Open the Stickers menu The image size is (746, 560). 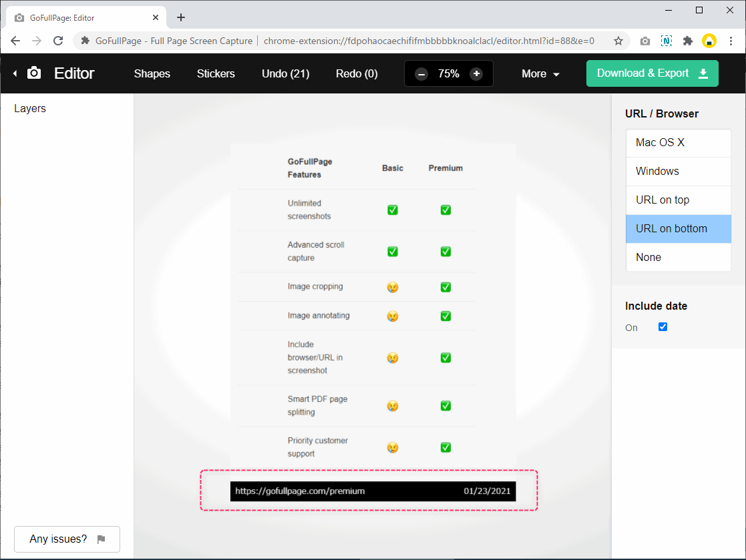(216, 73)
